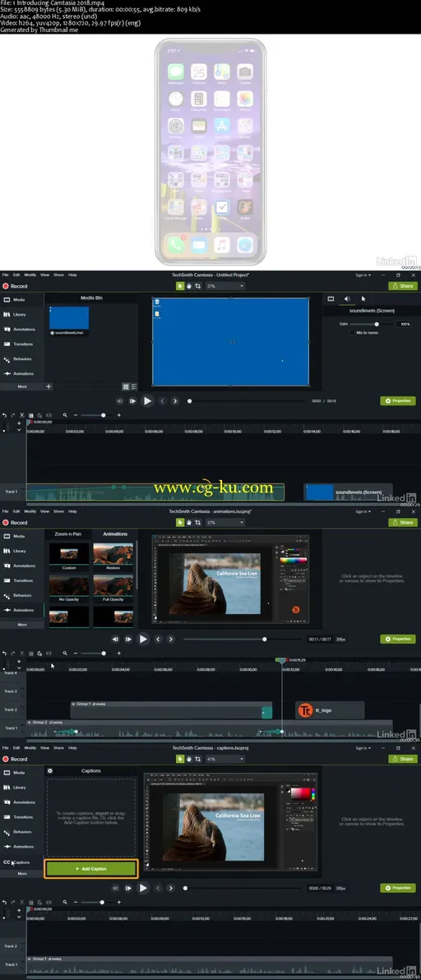Click Share in the captions.tscproj window
The image size is (421, 980).
tap(402, 759)
